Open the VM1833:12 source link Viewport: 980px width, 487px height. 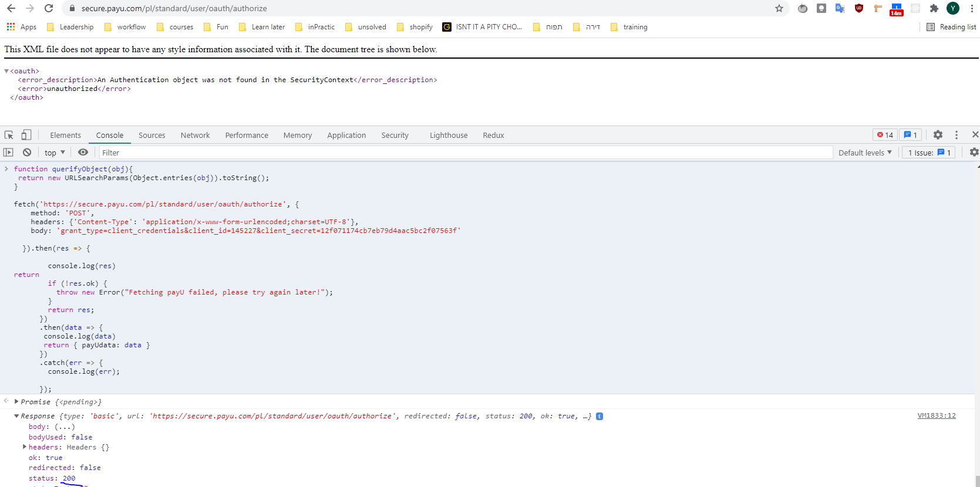pos(937,415)
